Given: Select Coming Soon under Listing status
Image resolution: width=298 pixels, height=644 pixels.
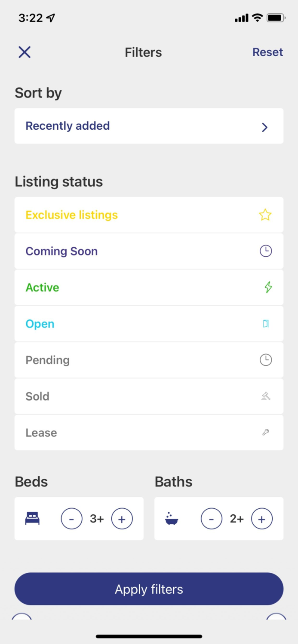Looking at the screenshot, I should pyautogui.click(x=149, y=251).
